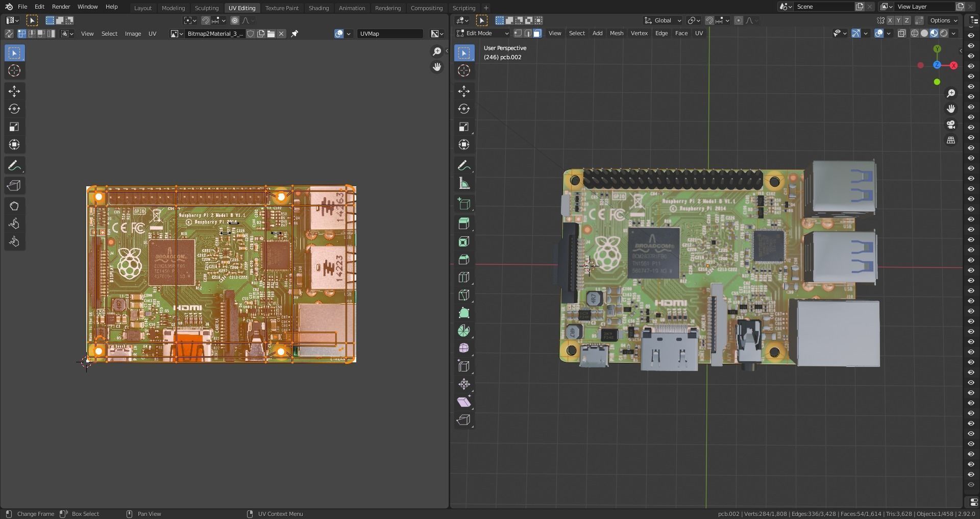Enable vertex select mode in 3D viewport
980x519 pixels.
coord(518,33)
